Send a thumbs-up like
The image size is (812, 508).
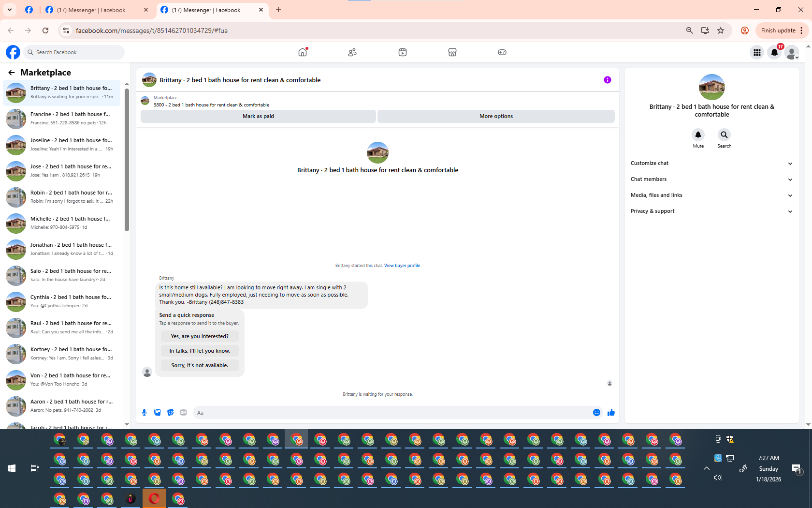611,413
